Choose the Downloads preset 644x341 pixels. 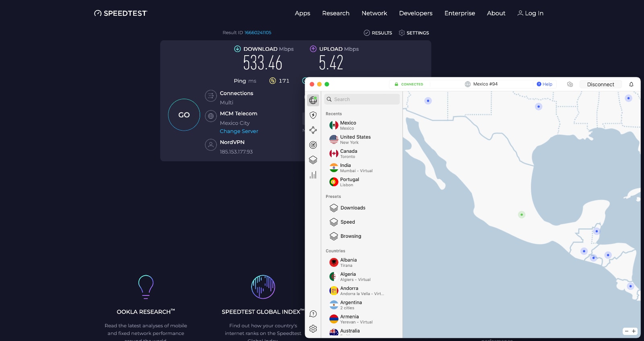pyautogui.click(x=361, y=208)
